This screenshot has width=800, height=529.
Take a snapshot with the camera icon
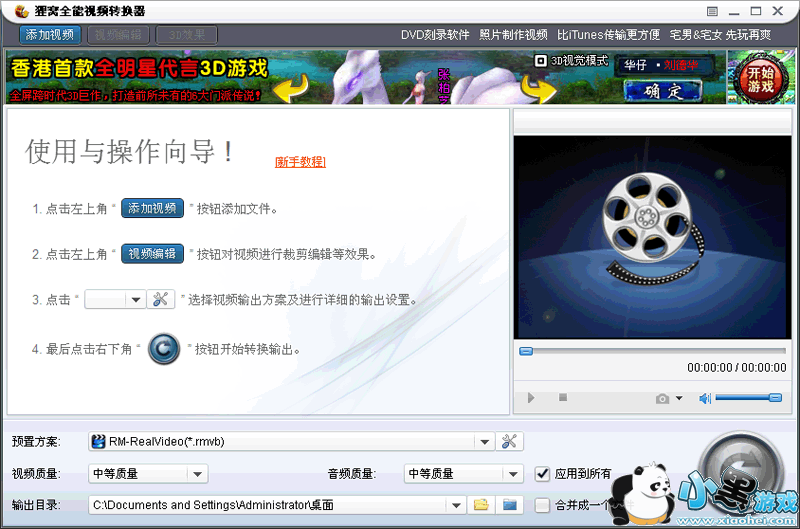[x=662, y=398]
